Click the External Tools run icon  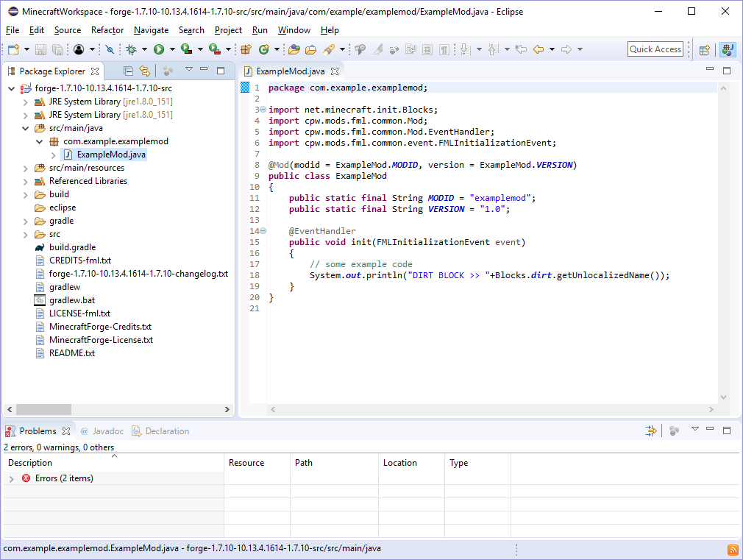(214, 49)
